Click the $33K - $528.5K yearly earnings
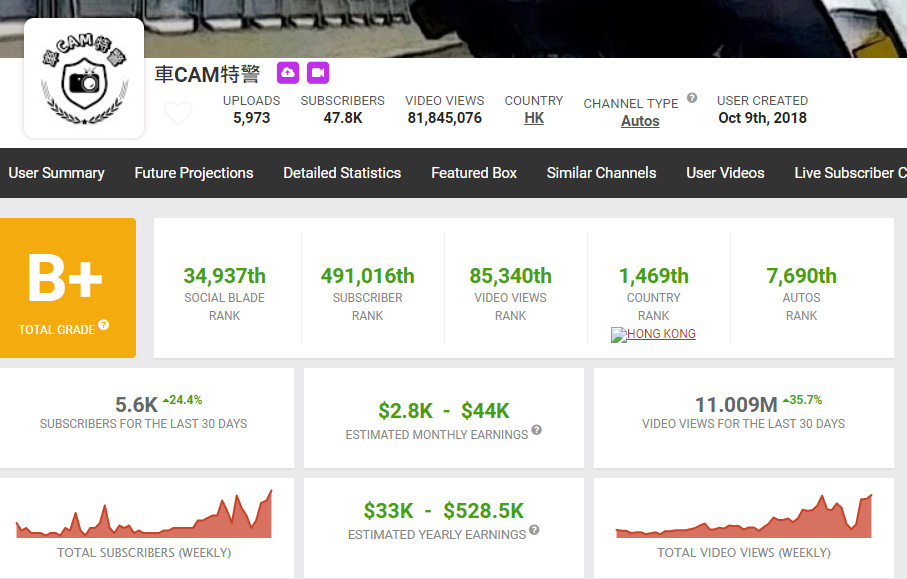 pos(444,511)
